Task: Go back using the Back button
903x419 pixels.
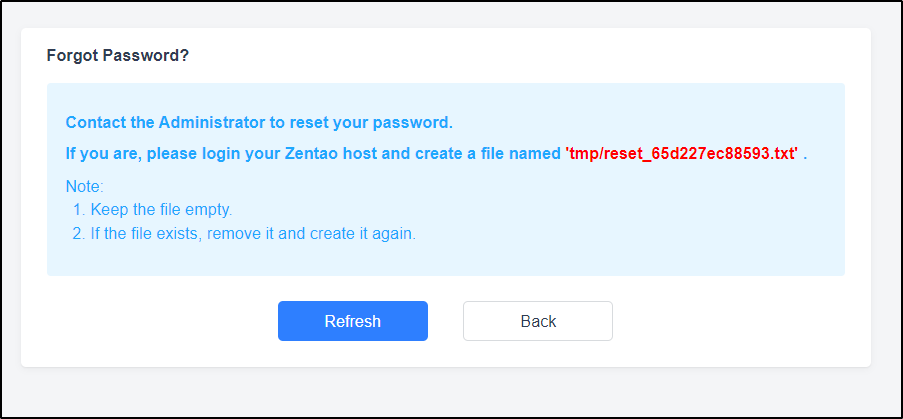Action: [538, 321]
